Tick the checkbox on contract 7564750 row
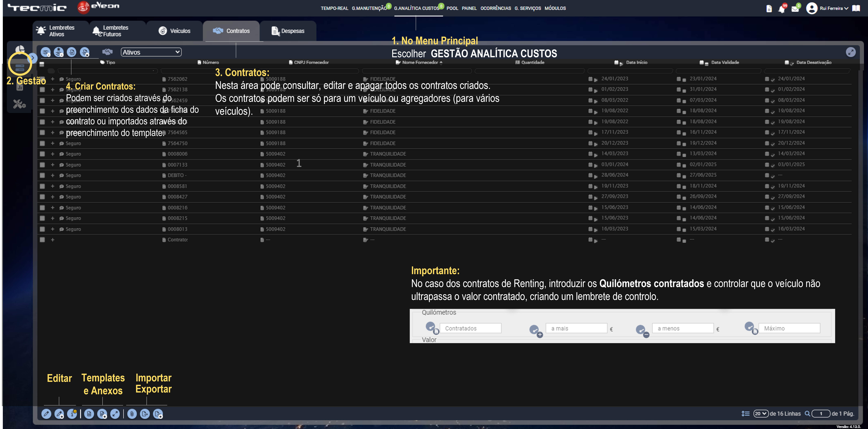 coord(42,143)
